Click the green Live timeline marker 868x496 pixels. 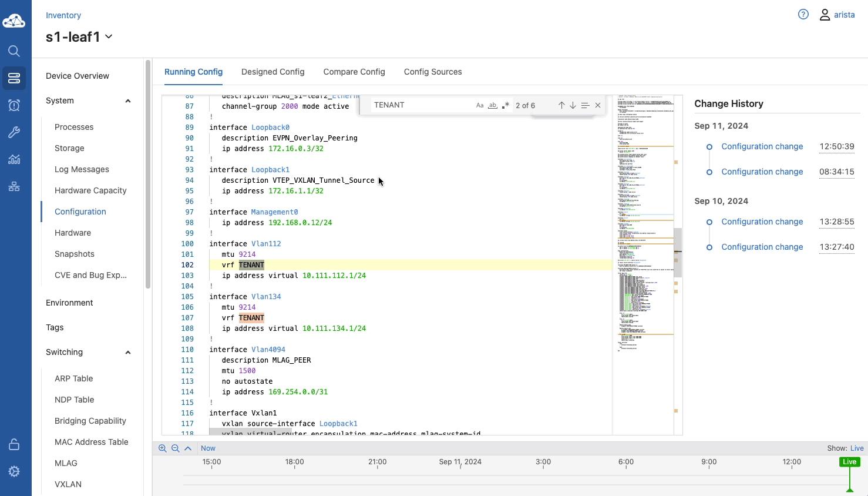(x=849, y=462)
